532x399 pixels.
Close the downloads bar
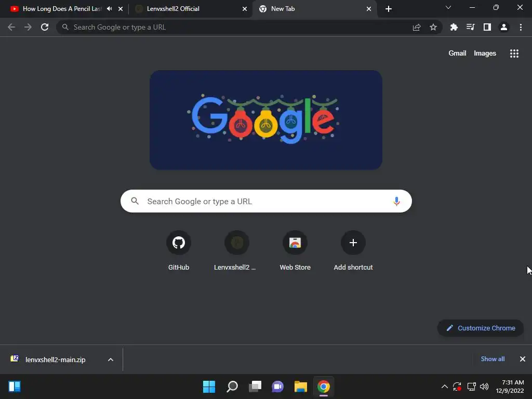pyautogui.click(x=523, y=359)
